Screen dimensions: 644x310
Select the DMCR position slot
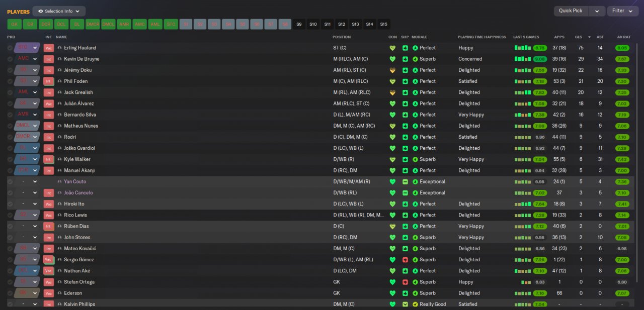point(93,24)
